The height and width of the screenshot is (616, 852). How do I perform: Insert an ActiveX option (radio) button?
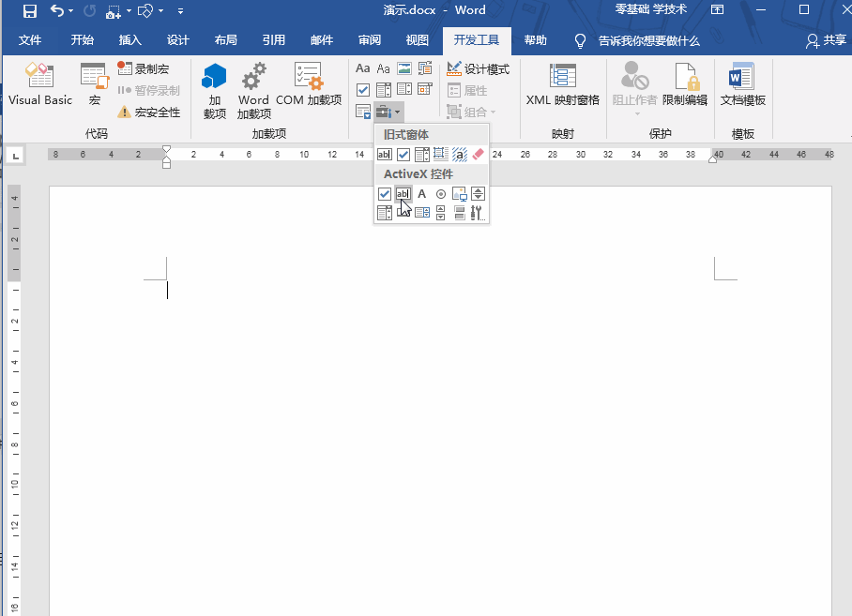tap(440, 193)
